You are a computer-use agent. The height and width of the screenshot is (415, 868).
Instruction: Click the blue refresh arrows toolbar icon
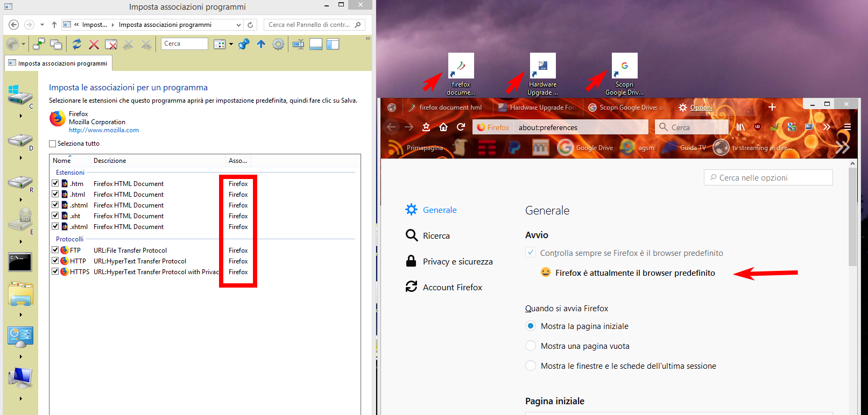pos(77,44)
